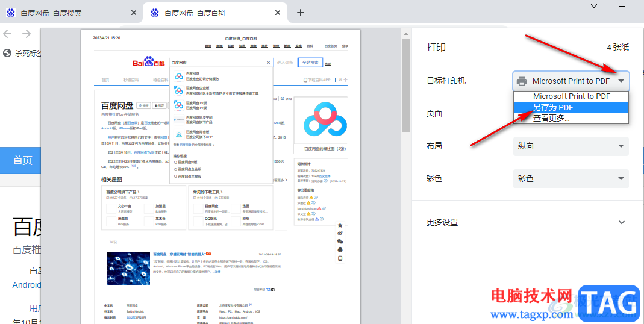Click the Baidu paw favicon on first tab

coord(11,13)
